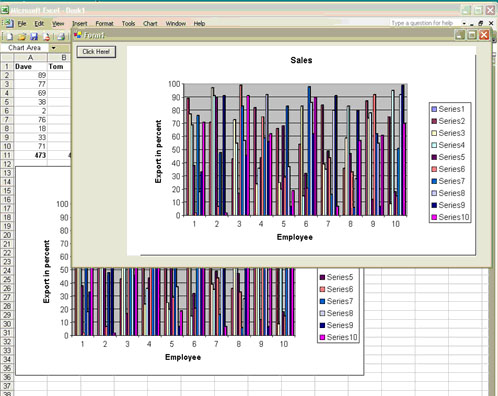Image resolution: width=498 pixels, height=396 pixels.
Task: Click cell with value 33
Action: point(30,137)
